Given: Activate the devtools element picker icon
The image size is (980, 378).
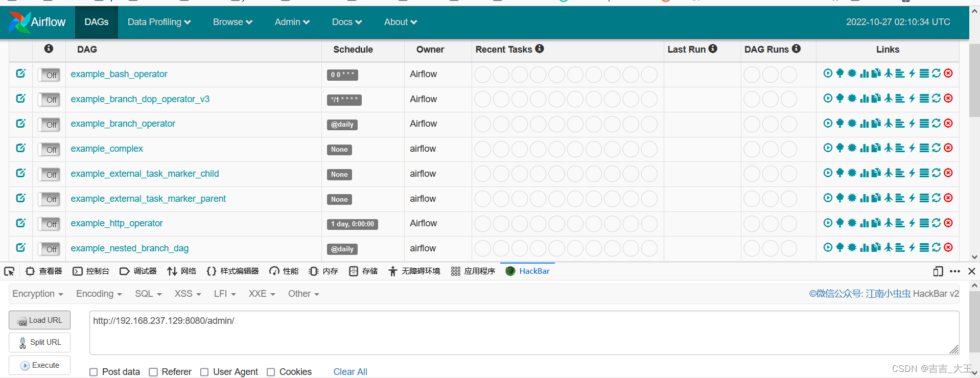Looking at the screenshot, I should 9,271.
